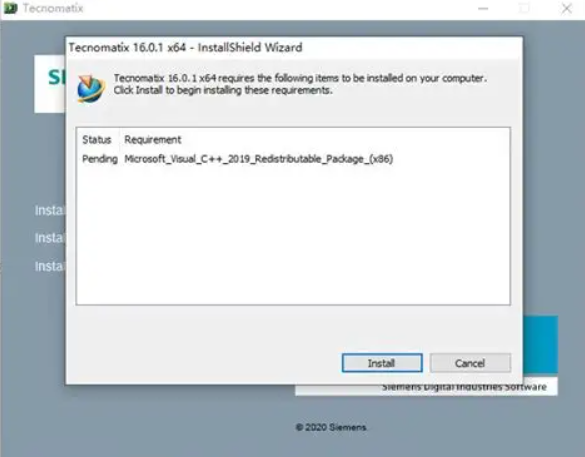585x457 pixels.
Task: Close the Tecnomatix launcher window
Action: pos(567,8)
